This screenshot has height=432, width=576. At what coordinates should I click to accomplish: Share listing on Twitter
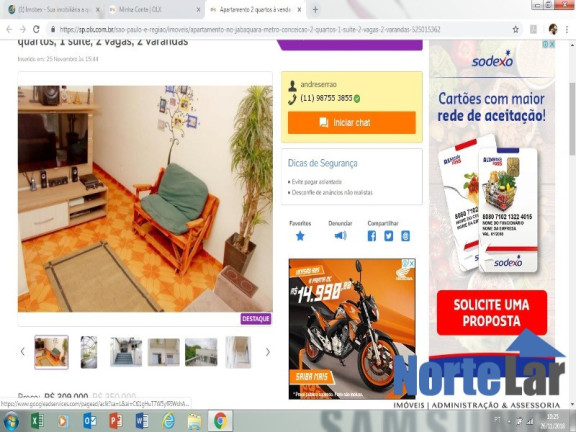(388, 236)
